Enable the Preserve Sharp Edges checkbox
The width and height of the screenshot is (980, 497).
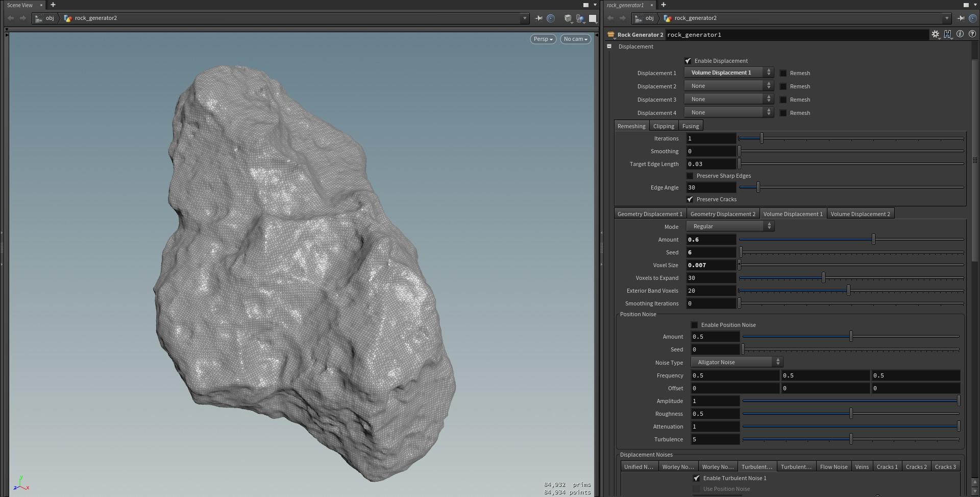tap(690, 176)
